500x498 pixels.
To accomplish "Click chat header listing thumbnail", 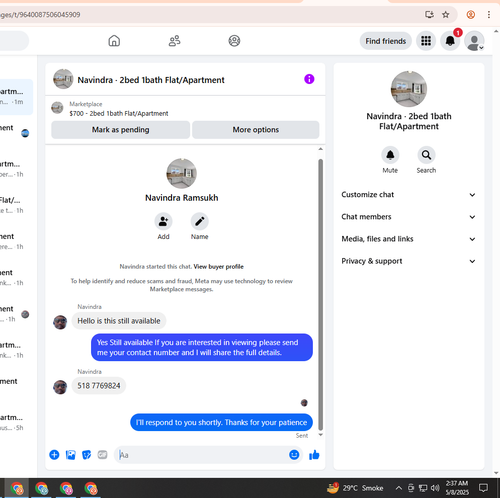I will tap(63, 79).
